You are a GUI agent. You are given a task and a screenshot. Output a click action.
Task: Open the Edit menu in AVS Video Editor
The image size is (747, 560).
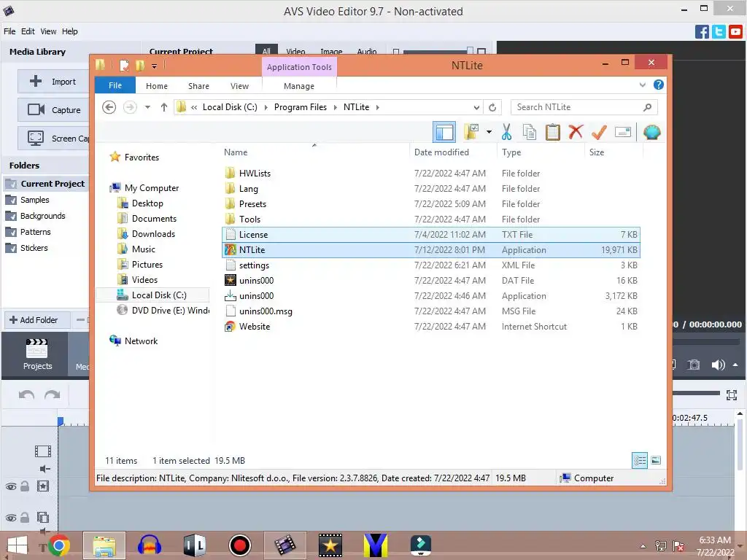pos(28,31)
